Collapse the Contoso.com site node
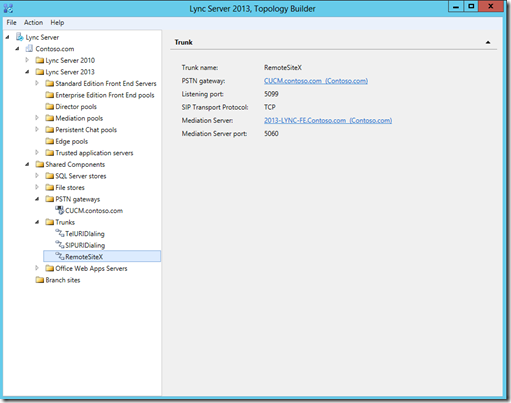The width and height of the screenshot is (511, 403). (17, 49)
